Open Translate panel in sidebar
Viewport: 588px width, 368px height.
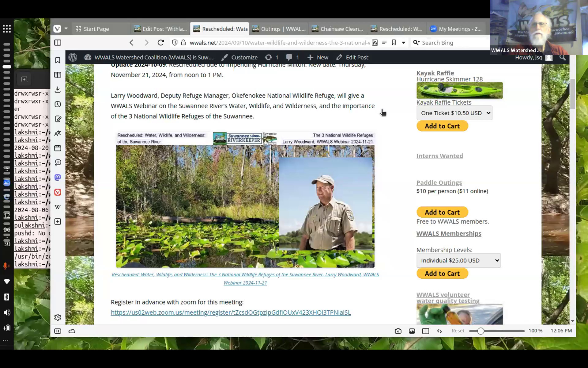pyautogui.click(x=58, y=133)
